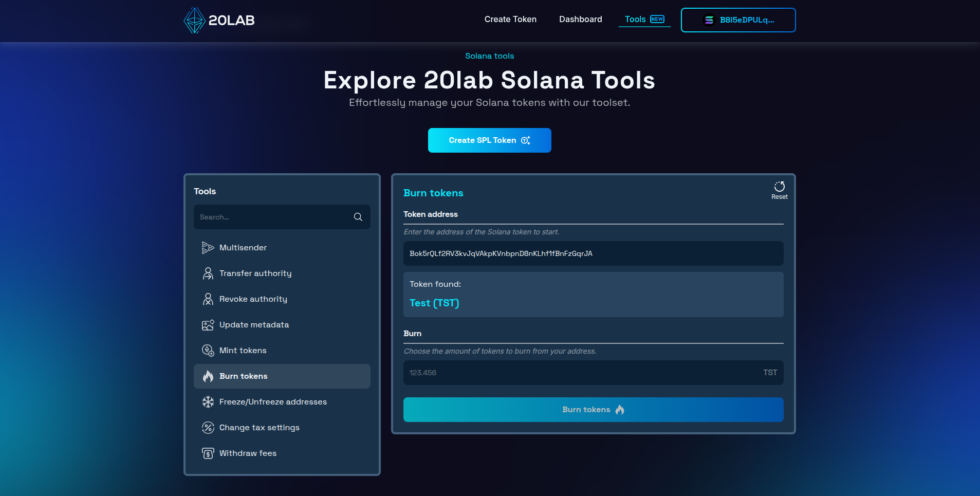Viewport: 980px width, 496px height.
Task: Select Update metadata tool
Action: click(282, 325)
